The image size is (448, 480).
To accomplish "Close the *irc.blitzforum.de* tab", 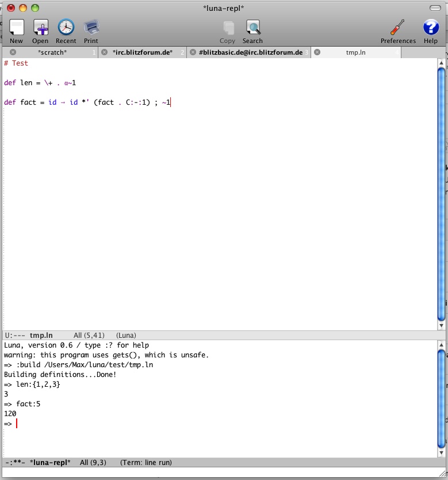I will point(104,52).
